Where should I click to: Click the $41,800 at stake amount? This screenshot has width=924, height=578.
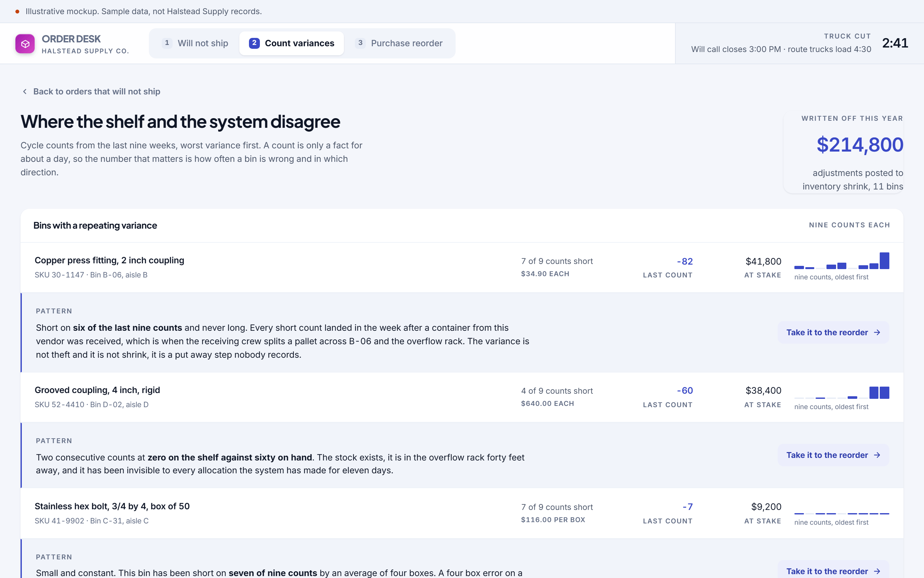pos(763,261)
